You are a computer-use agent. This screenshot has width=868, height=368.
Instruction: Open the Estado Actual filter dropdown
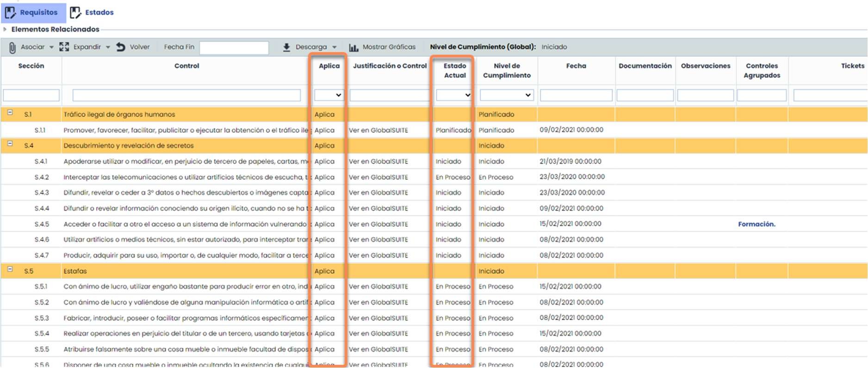(x=453, y=95)
